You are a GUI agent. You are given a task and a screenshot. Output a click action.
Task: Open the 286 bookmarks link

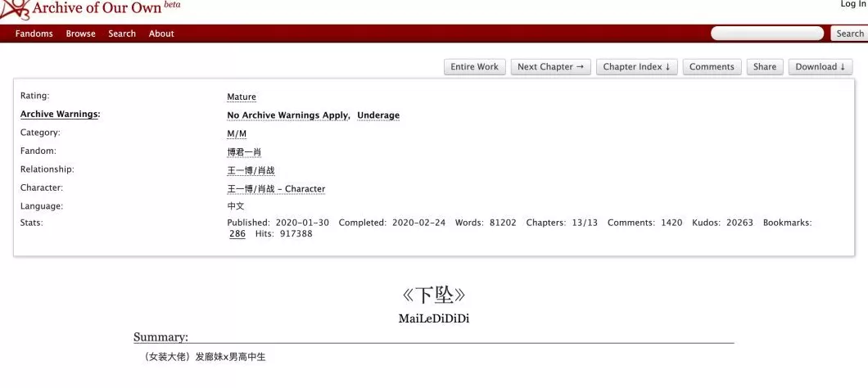coord(237,234)
